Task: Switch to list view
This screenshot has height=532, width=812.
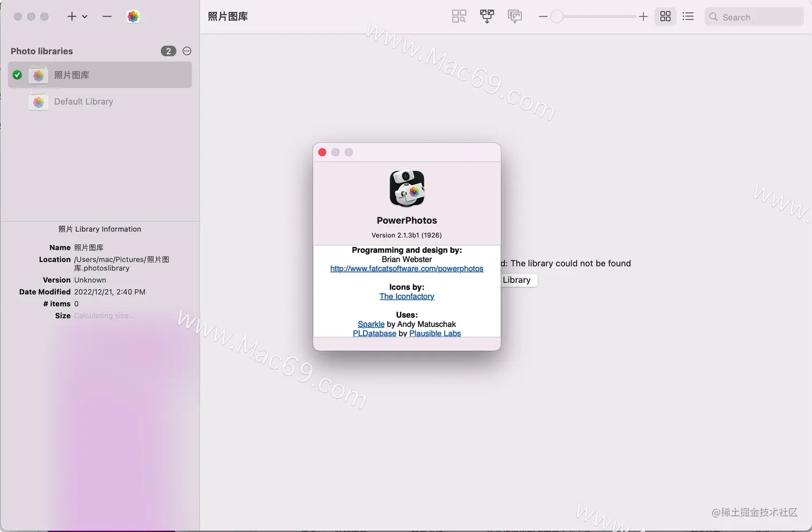Action: (688, 17)
